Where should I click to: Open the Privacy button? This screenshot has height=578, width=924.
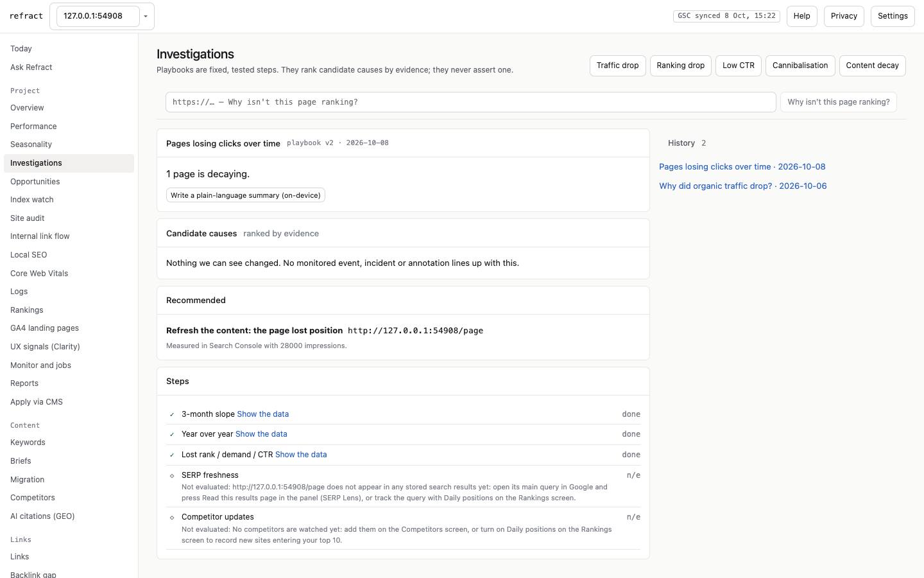click(x=844, y=16)
